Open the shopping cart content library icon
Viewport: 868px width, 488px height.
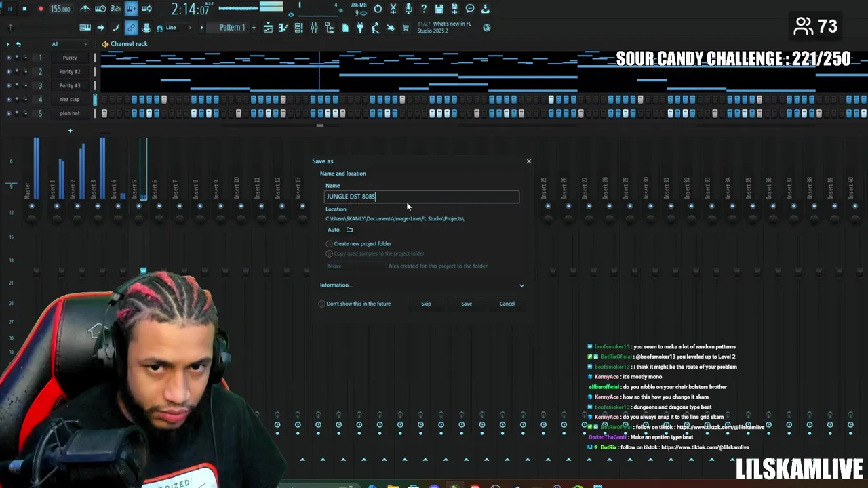406,28
